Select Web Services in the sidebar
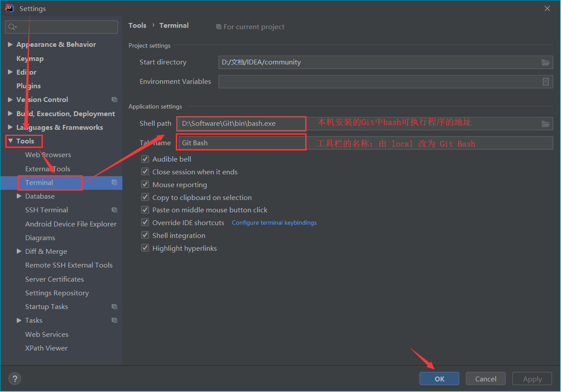 click(x=46, y=334)
